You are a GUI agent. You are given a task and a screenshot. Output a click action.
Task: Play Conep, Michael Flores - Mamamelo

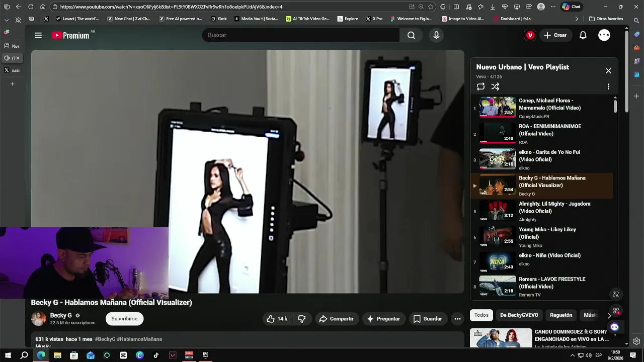tap(541, 108)
